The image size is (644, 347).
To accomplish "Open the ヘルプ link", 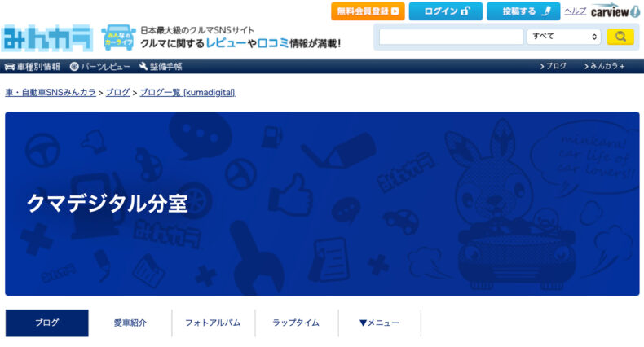I will tap(575, 11).
